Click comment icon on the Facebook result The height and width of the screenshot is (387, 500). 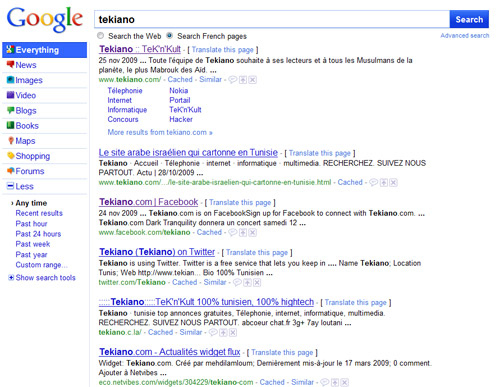coord(233,232)
